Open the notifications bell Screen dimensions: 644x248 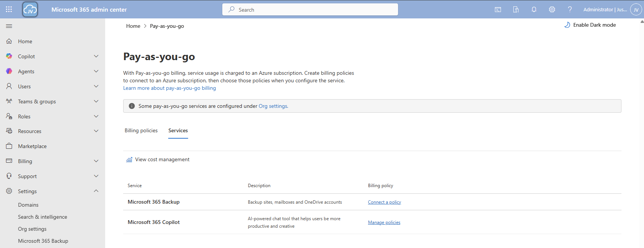point(534,10)
